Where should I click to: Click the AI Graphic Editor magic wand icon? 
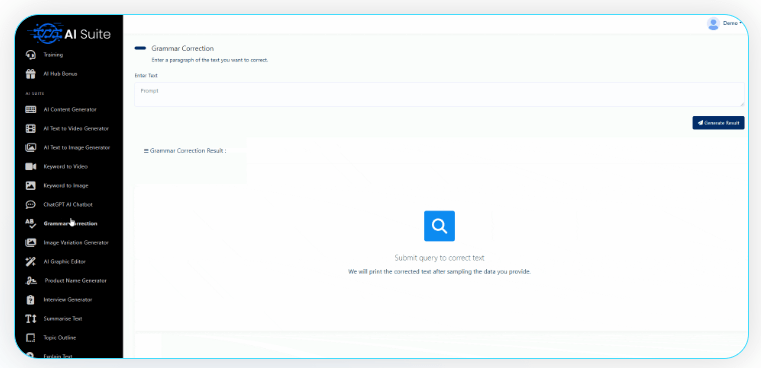(31, 262)
